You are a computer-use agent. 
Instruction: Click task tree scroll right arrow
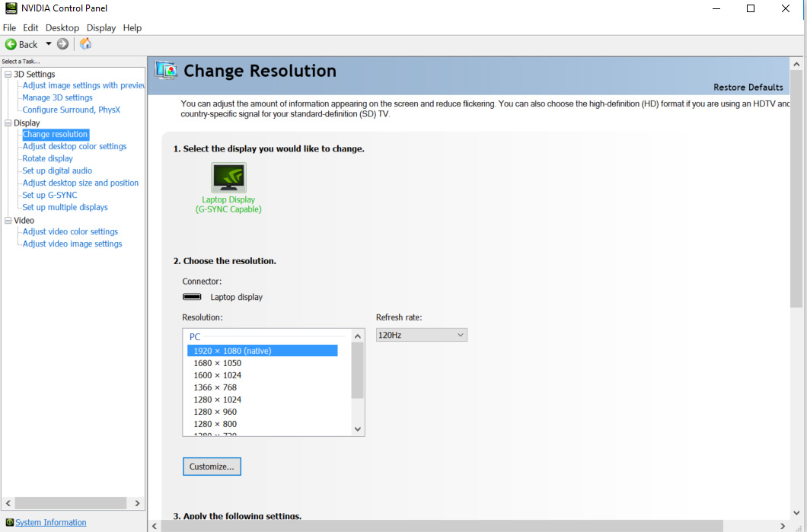click(137, 503)
